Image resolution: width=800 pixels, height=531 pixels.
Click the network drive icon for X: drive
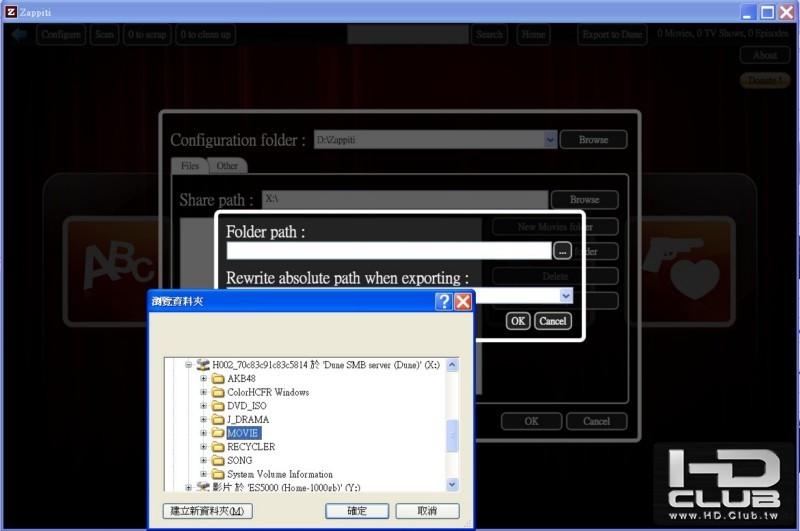tap(203, 365)
